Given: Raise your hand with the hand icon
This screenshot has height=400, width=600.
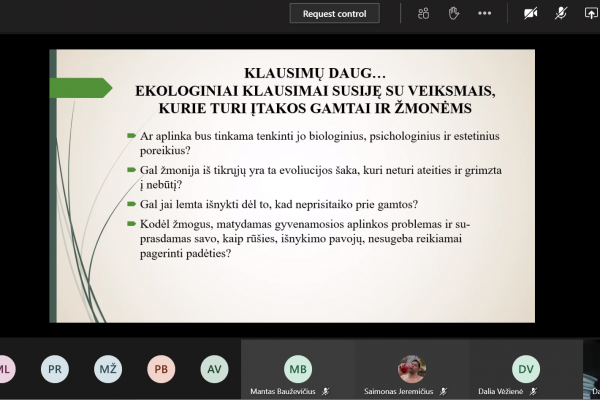Looking at the screenshot, I should (454, 13).
